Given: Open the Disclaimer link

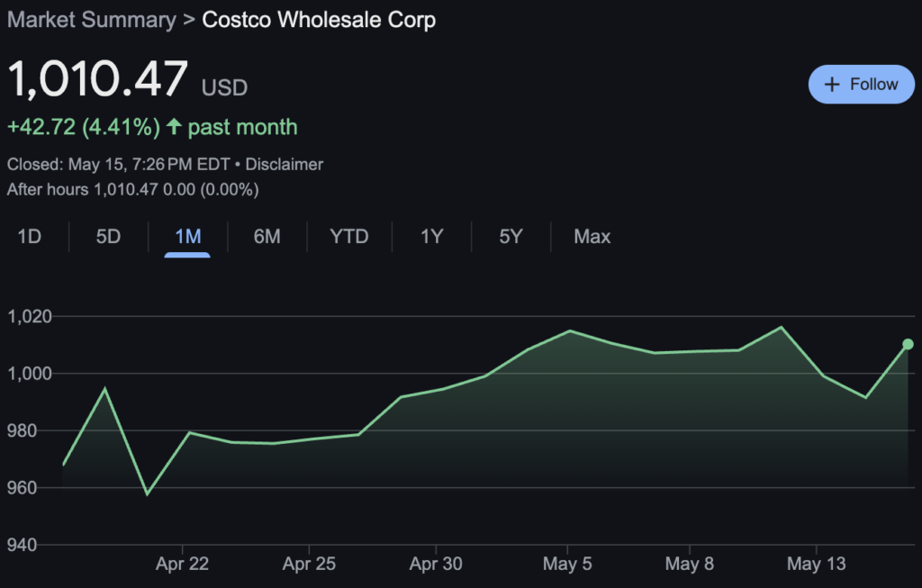Looking at the screenshot, I should (284, 164).
